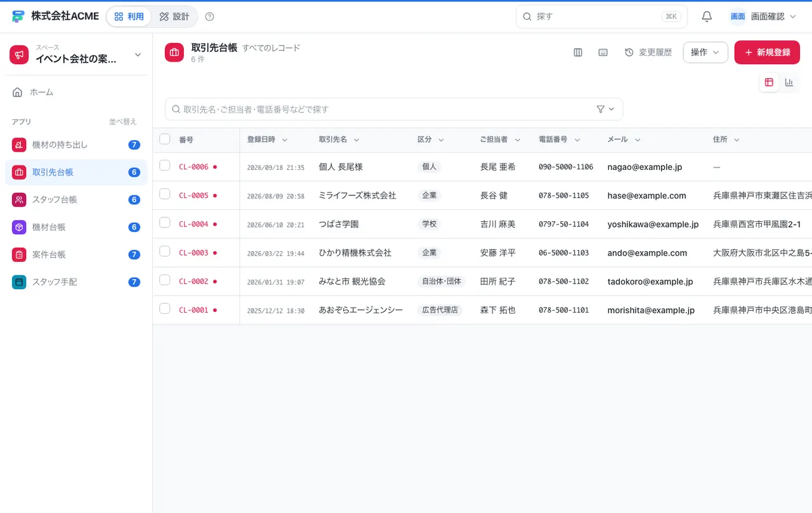Click the 機材の持ち出し app icon
Screen dimensions: 812x513
tap(19, 145)
